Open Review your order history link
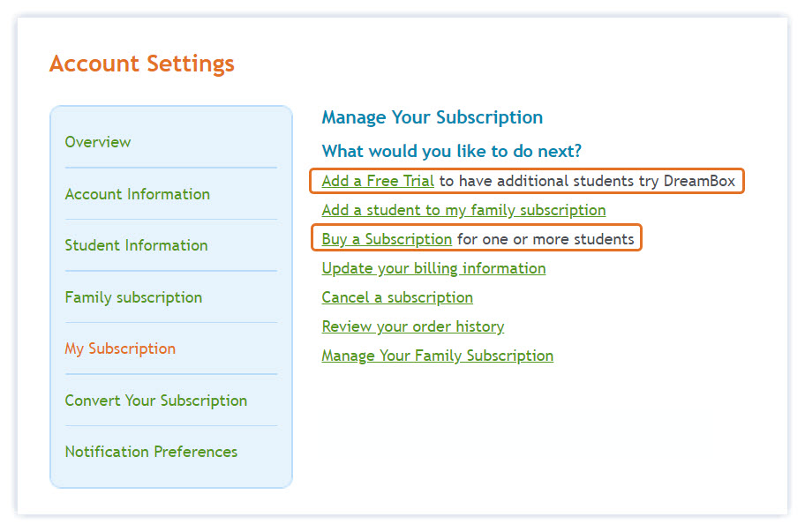805x532 pixels. tap(412, 326)
